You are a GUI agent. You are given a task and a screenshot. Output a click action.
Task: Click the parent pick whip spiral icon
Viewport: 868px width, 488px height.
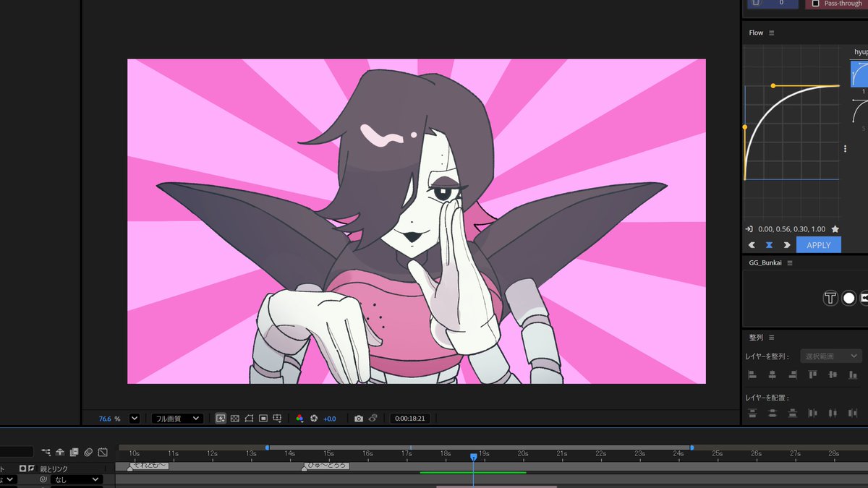pos(43,479)
